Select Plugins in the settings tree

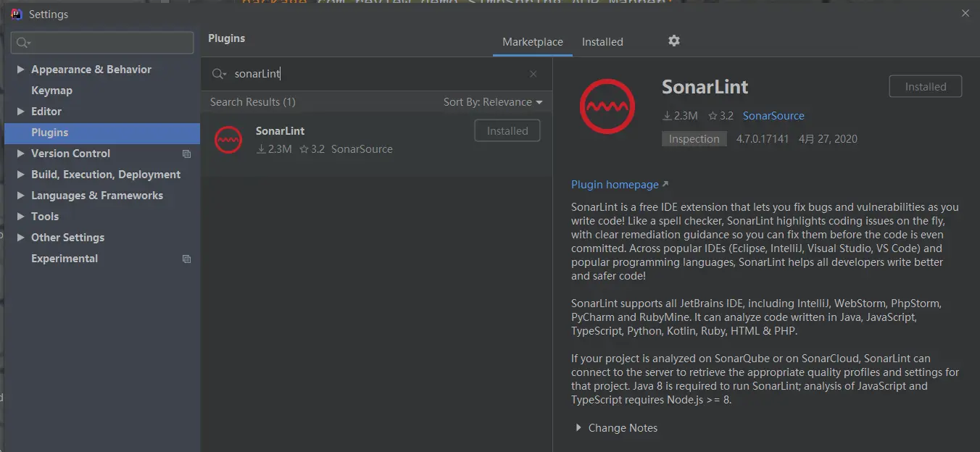pyautogui.click(x=102, y=133)
